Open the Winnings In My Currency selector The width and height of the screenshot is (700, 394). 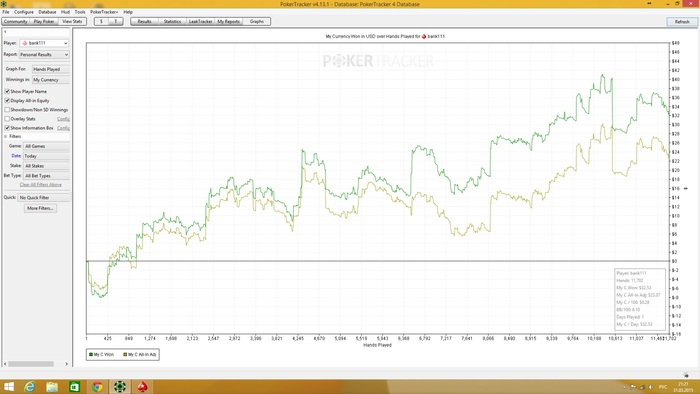50,80
